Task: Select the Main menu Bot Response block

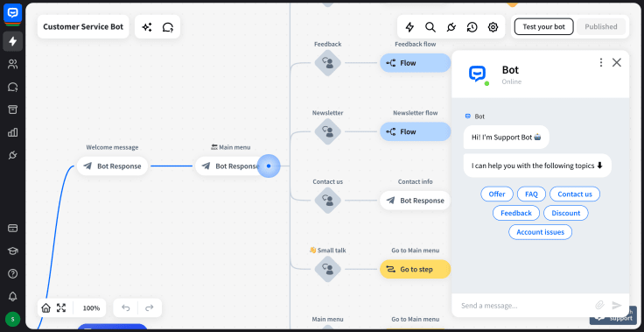Action: [230, 166]
